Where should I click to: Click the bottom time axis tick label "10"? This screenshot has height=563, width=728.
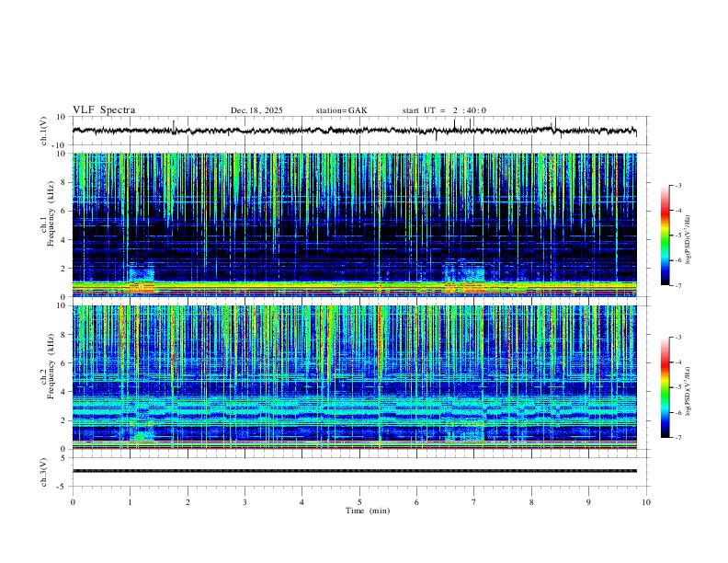coord(646,502)
